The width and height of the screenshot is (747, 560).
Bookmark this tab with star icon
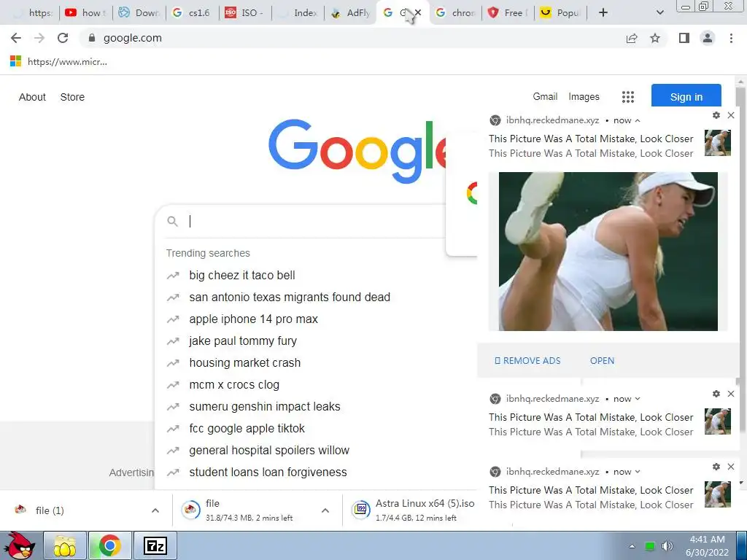pyautogui.click(x=655, y=38)
